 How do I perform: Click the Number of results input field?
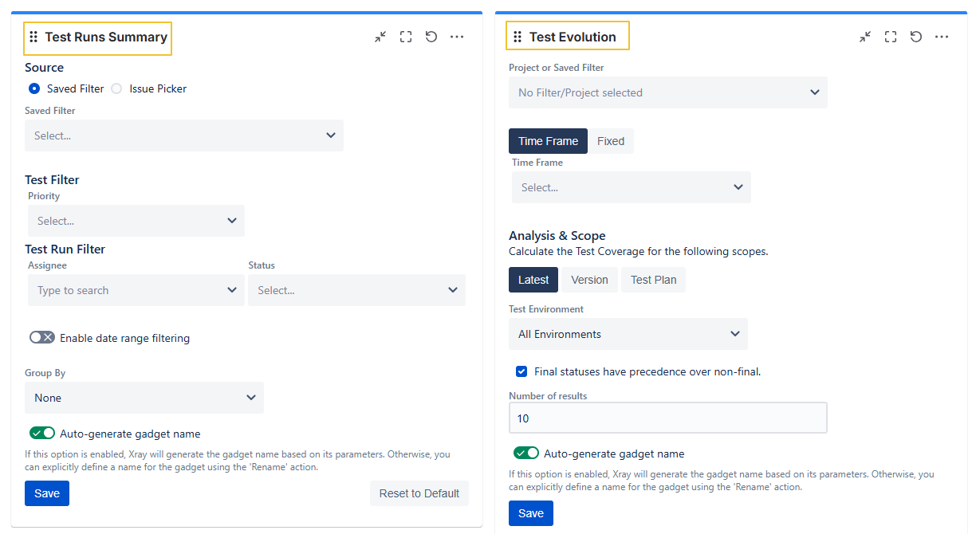coord(667,418)
